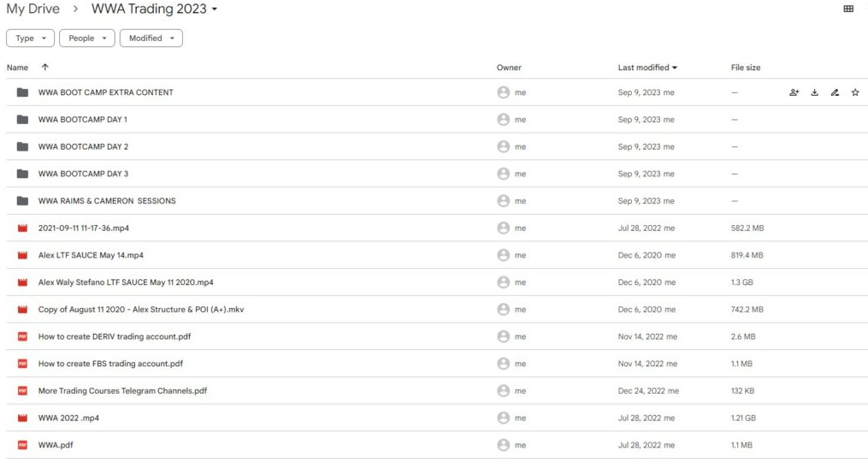Select How to create DERIV trading account.pdf
Screen dimensions: 868x463
(114, 336)
